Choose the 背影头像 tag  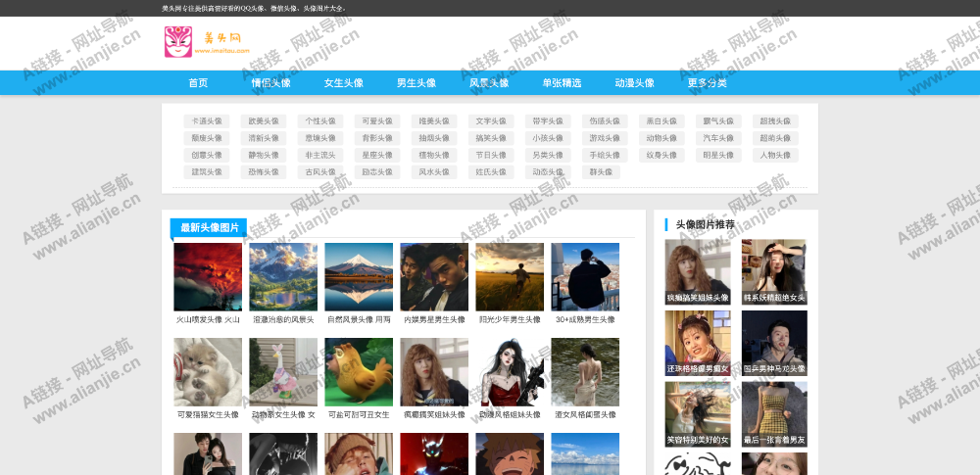click(377, 138)
